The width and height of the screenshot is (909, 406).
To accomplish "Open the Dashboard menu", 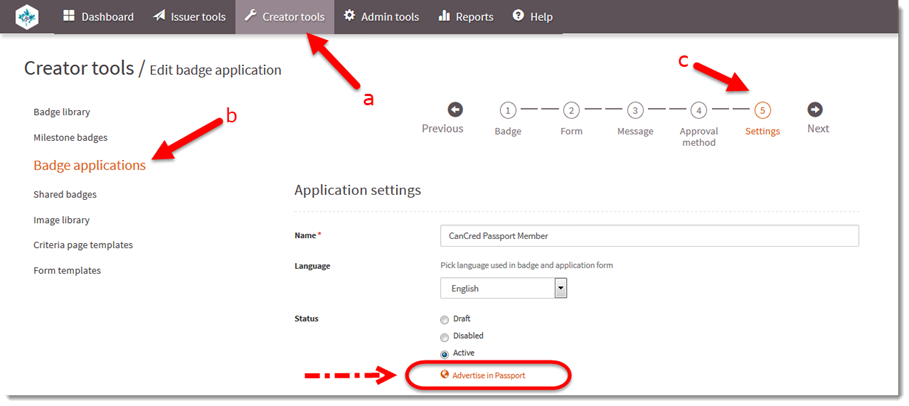I will point(99,17).
